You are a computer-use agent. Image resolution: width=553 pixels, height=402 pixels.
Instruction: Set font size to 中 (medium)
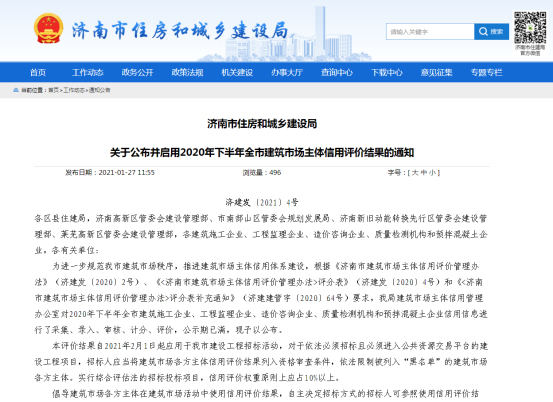pos(424,172)
